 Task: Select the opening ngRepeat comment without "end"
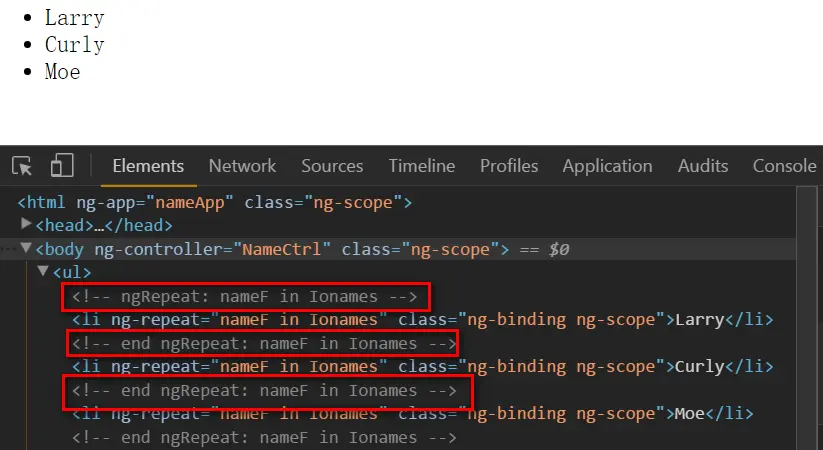(245, 297)
